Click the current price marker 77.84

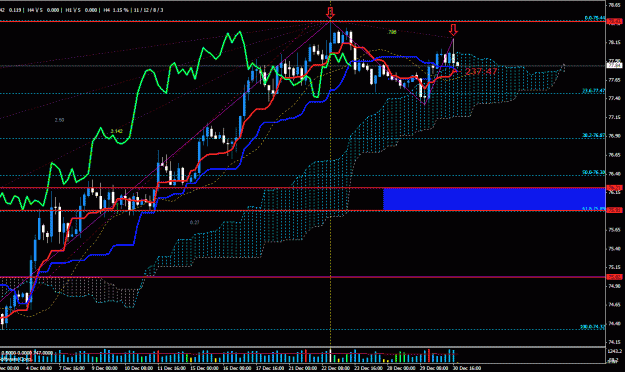click(x=614, y=65)
